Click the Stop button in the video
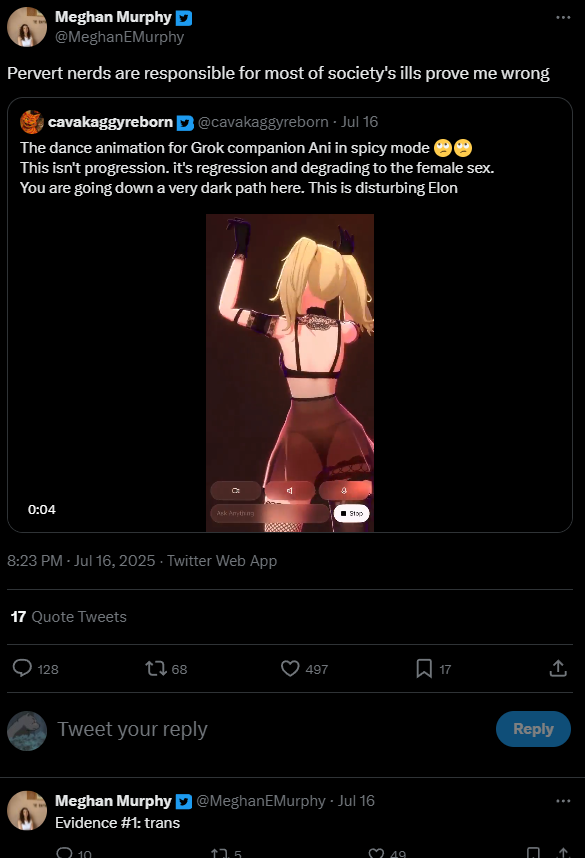585x858 pixels. 351,513
